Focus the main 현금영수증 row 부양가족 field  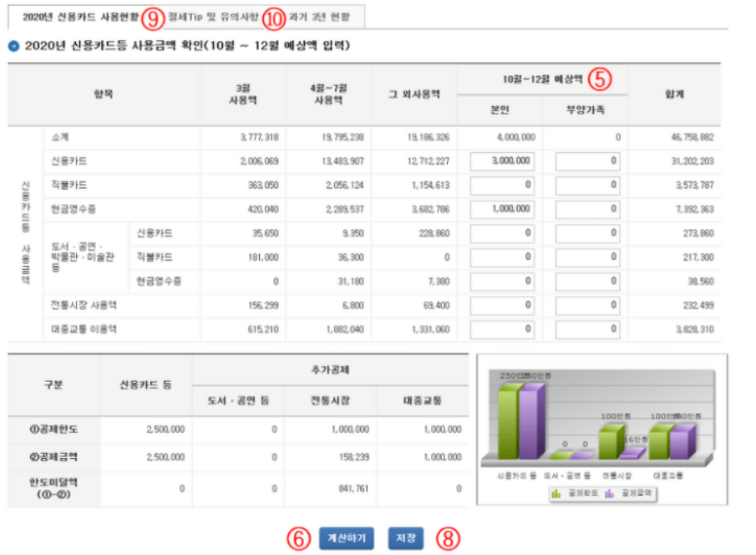point(587,209)
